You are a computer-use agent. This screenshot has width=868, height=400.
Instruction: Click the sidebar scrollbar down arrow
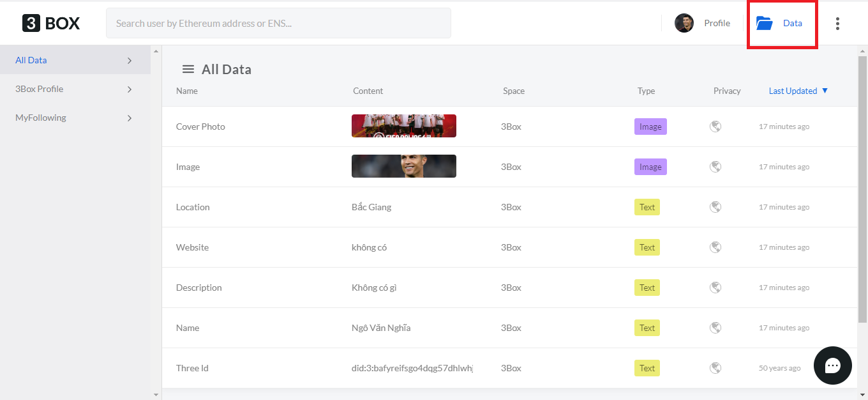(156, 395)
